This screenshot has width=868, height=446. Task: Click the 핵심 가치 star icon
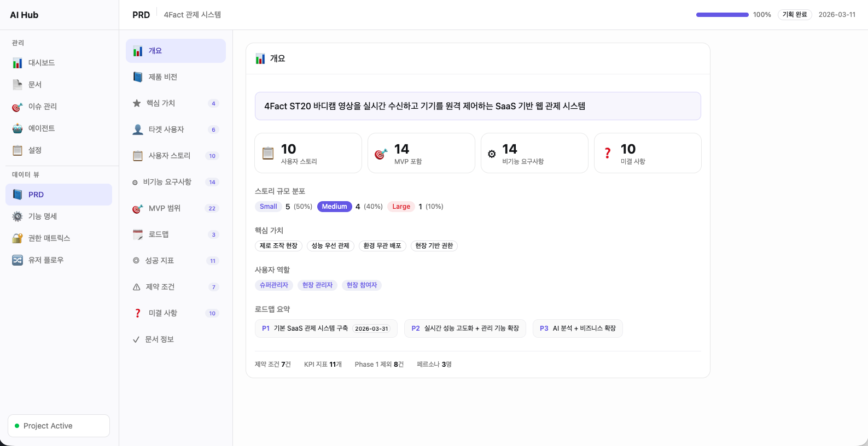click(x=137, y=103)
